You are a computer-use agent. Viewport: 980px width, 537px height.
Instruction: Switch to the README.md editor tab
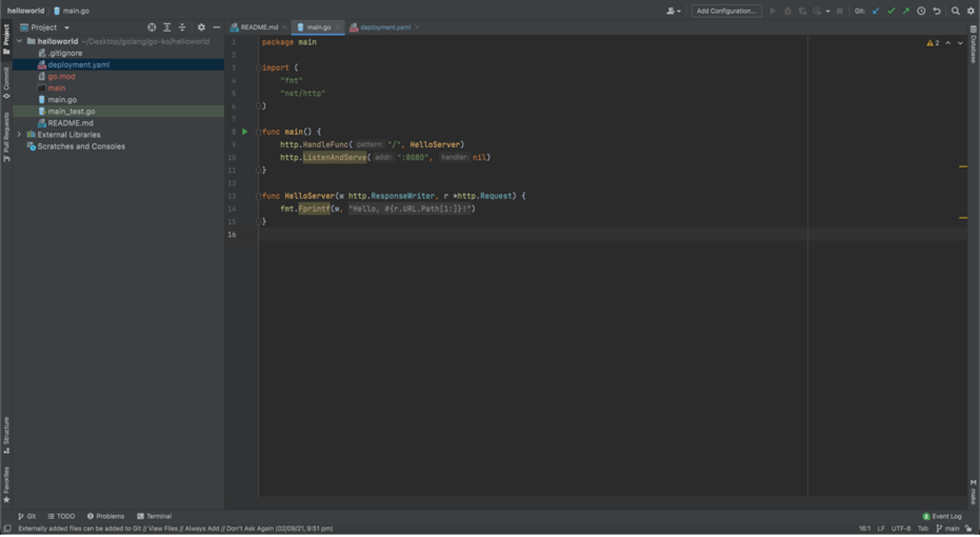tap(259, 27)
